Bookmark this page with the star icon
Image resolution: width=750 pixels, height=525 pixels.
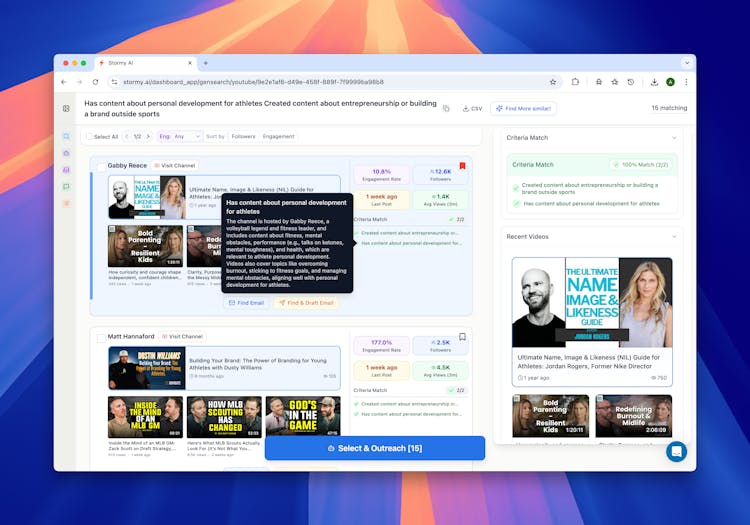(553, 82)
